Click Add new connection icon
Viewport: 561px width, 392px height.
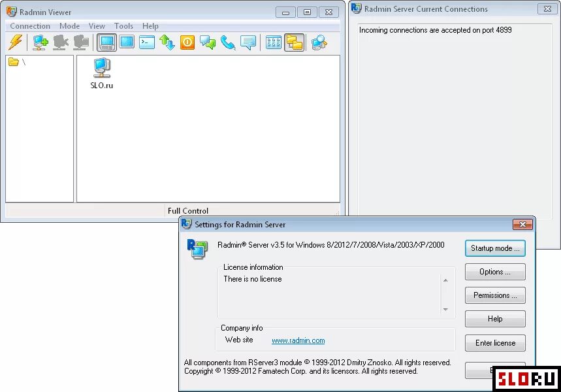(40, 42)
